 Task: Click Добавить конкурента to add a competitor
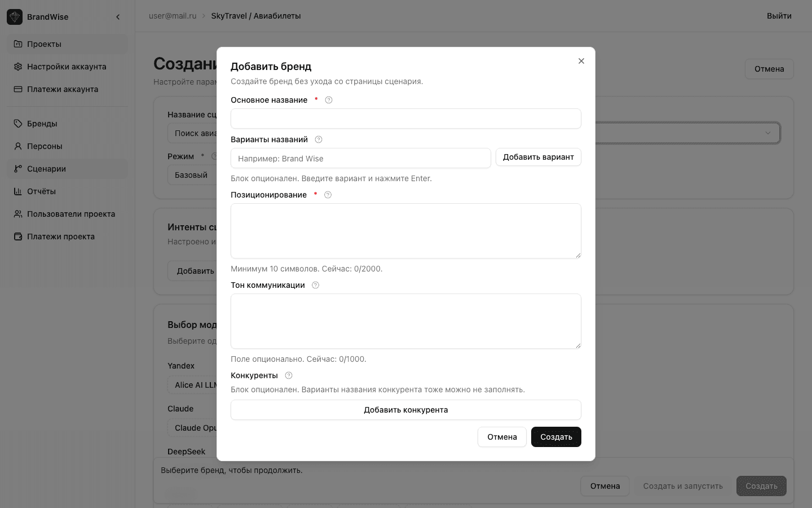pos(406,410)
